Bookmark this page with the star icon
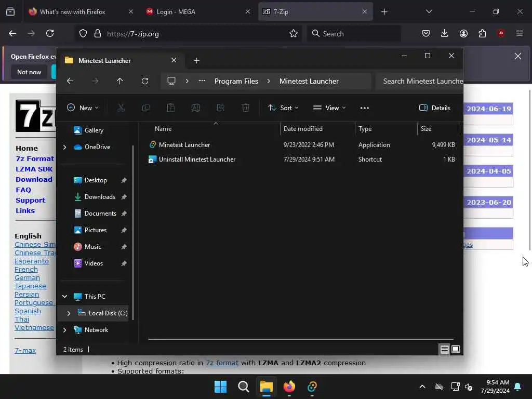The width and height of the screenshot is (532, 399). (x=294, y=33)
